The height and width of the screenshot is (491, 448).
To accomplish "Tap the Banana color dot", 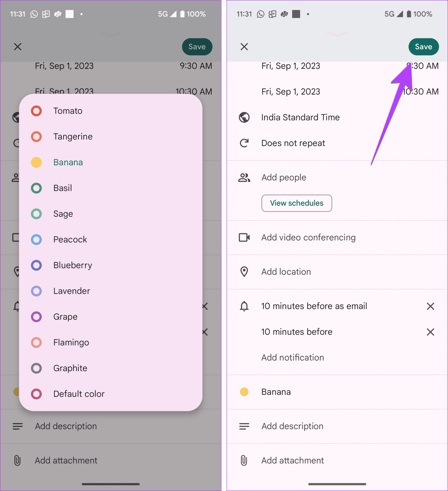I will point(244,392).
